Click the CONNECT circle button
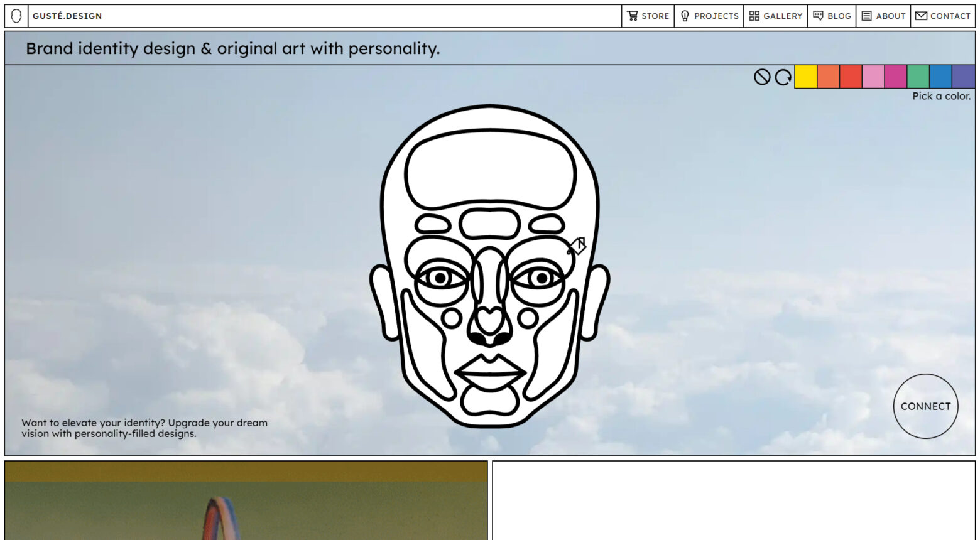 coord(925,406)
